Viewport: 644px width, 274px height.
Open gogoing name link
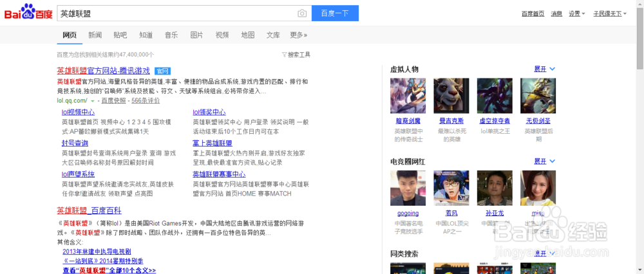click(408, 214)
